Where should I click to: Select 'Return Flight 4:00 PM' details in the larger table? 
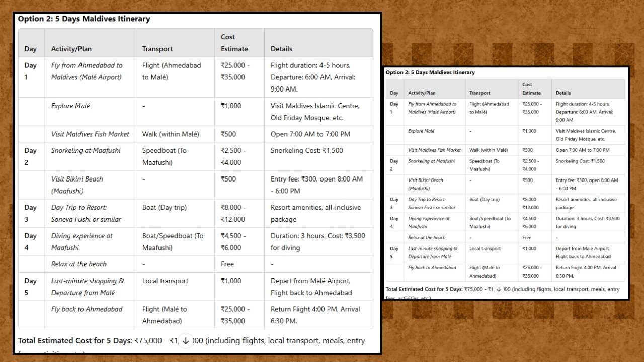coord(315,315)
